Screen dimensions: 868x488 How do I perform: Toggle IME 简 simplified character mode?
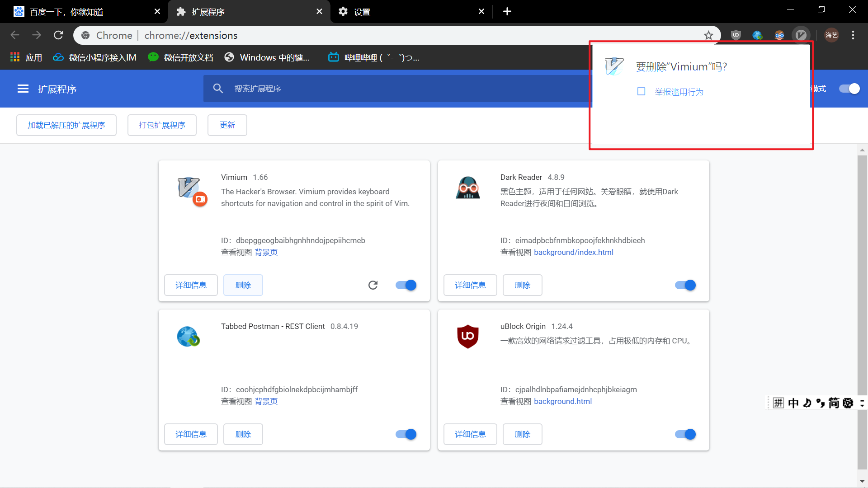[x=834, y=403]
